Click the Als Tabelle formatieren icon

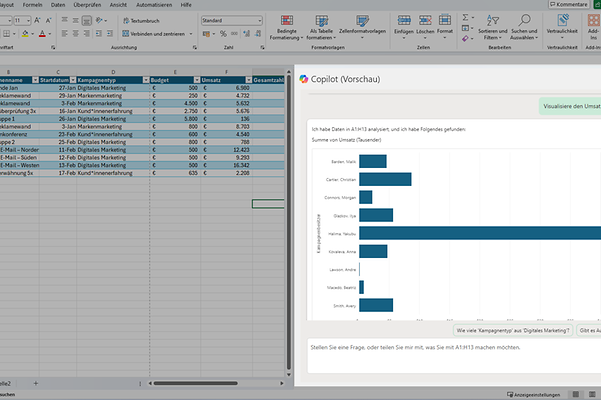pos(323,21)
